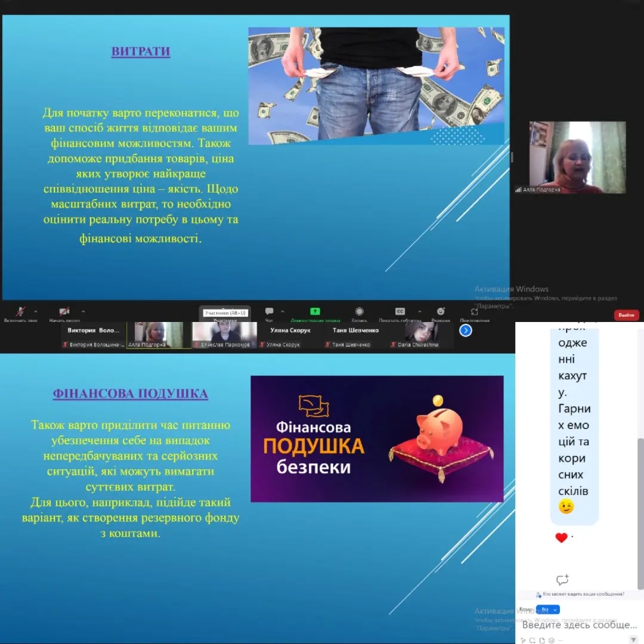Click the red Выйти leave button
644x644 pixels.
626,315
